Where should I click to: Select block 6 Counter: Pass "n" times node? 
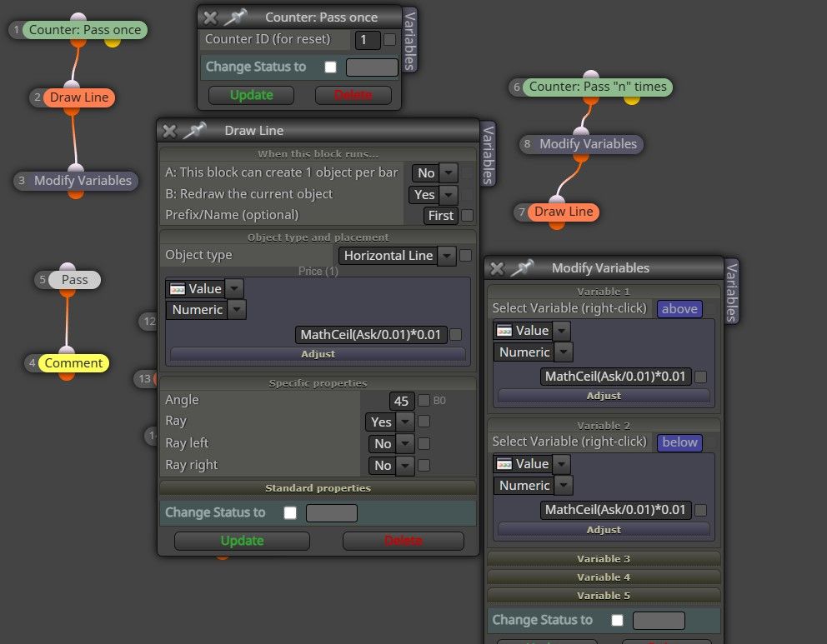coord(597,87)
